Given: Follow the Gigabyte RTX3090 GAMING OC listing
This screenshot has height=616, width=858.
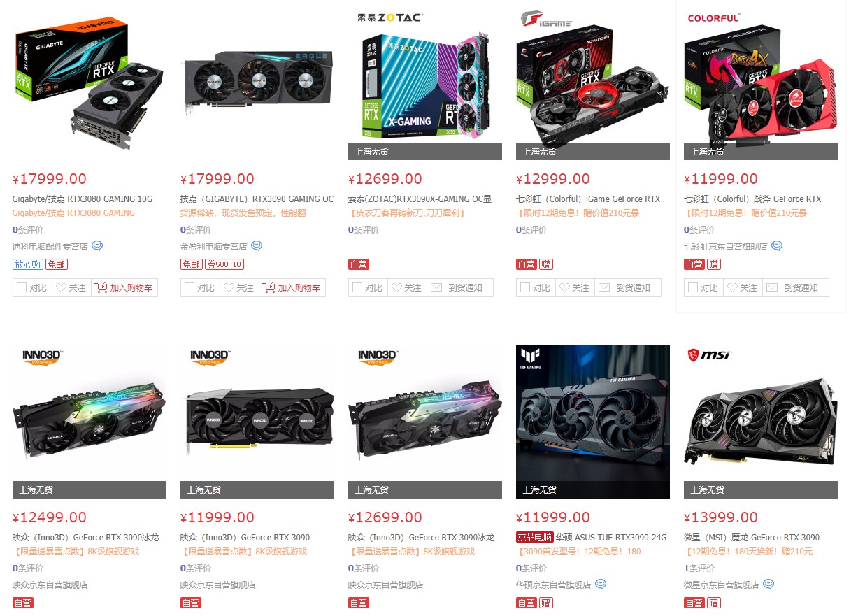Looking at the screenshot, I should 239,288.
